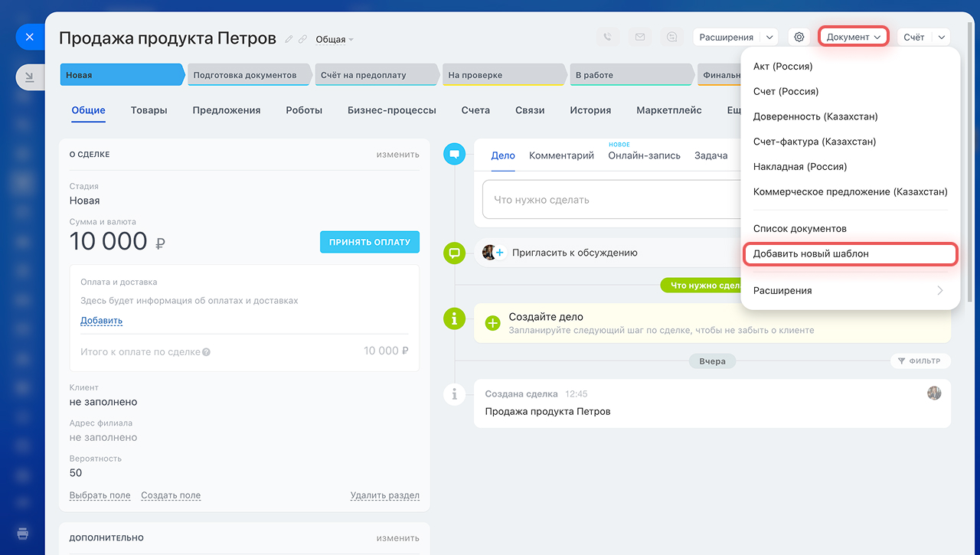This screenshot has width=980, height=555.
Task: Click the envelope email icon in the header
Action: (640, 37)
